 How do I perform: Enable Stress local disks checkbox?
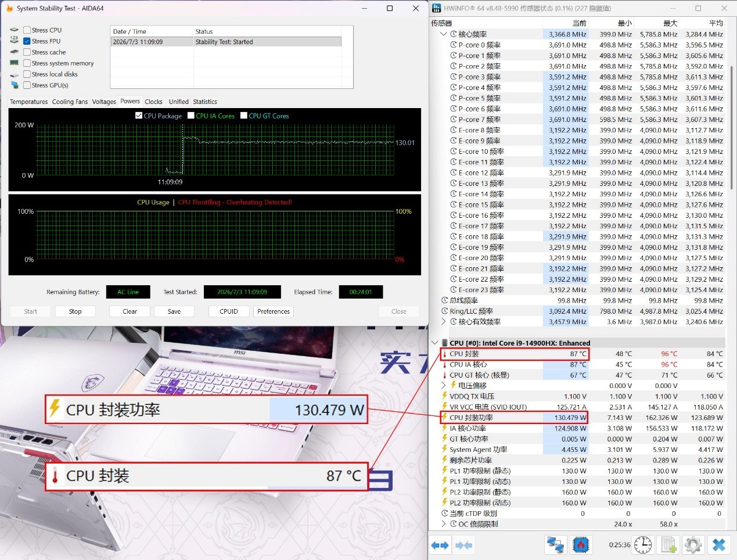[x=27, y=74]
